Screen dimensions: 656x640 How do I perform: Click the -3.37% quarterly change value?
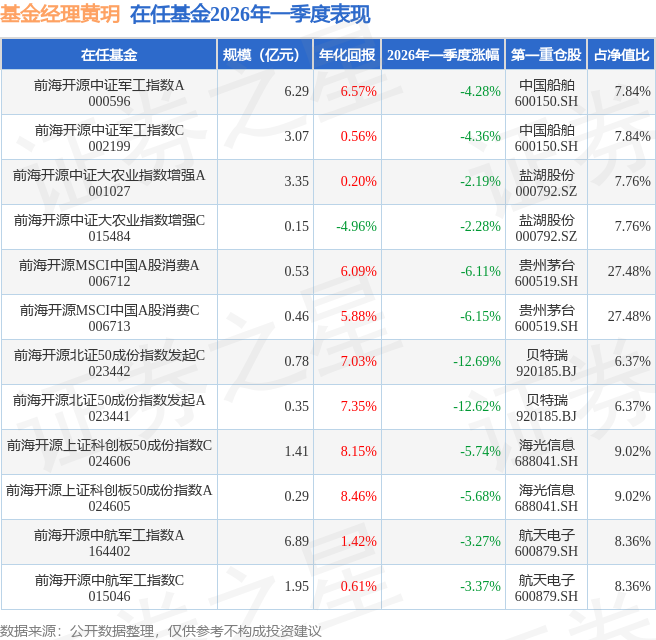pos(480,586)
